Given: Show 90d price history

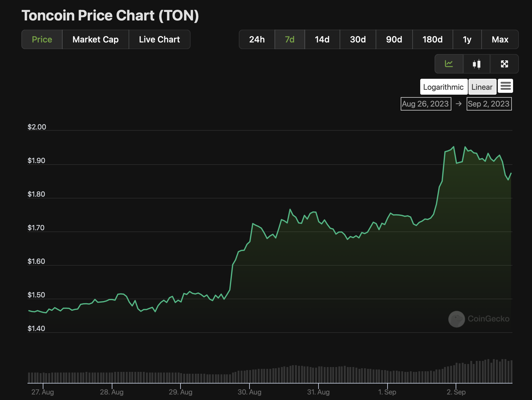Looking at the screenshot, I should point(394,39).
